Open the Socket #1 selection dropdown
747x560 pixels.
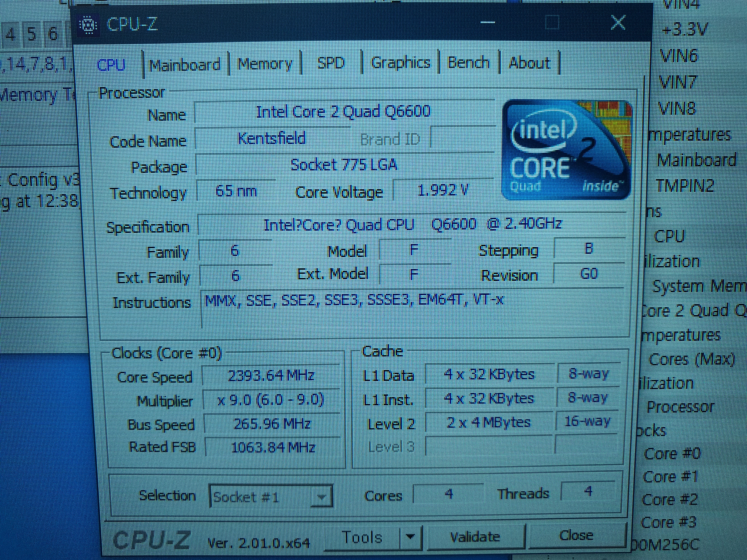point(271,496)
